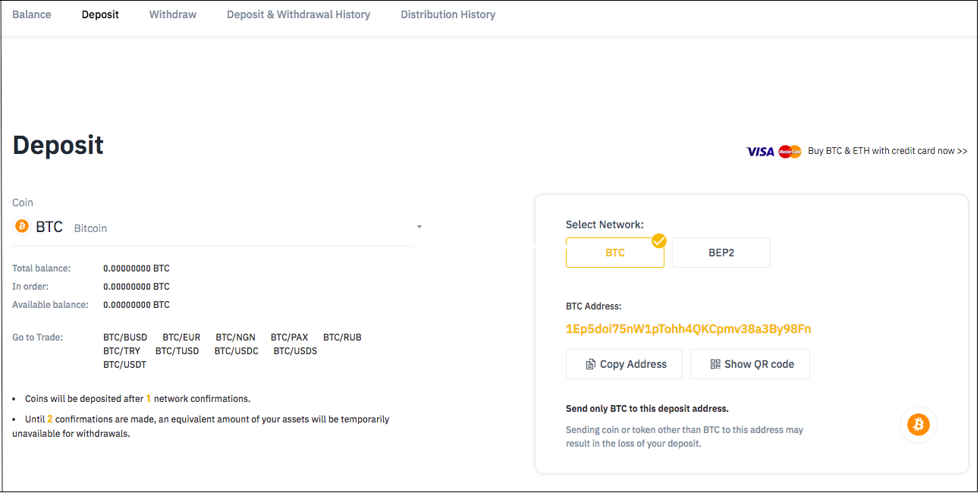
Task: Trade the BTC/USDC pair
Action: (237, 351)
